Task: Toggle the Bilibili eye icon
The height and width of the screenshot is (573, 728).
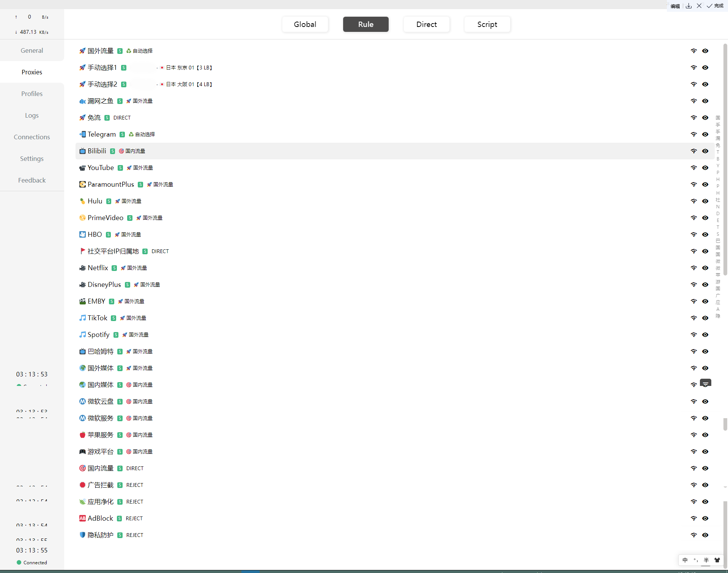Action: pos(705,151)
